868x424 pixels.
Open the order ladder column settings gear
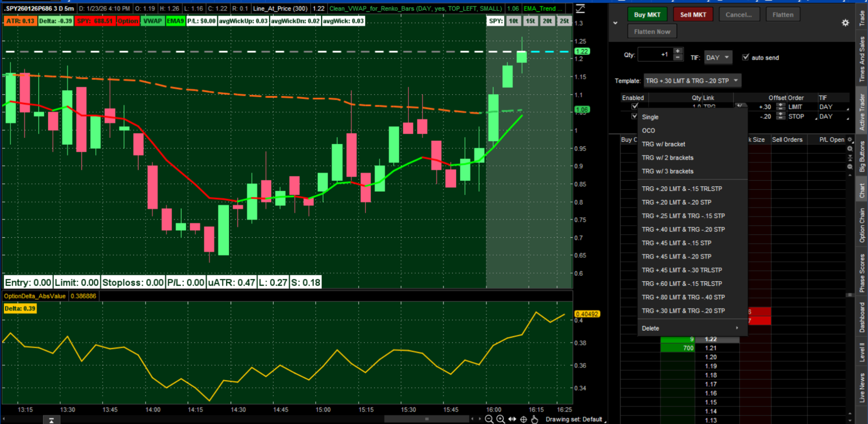coord(850,140)
